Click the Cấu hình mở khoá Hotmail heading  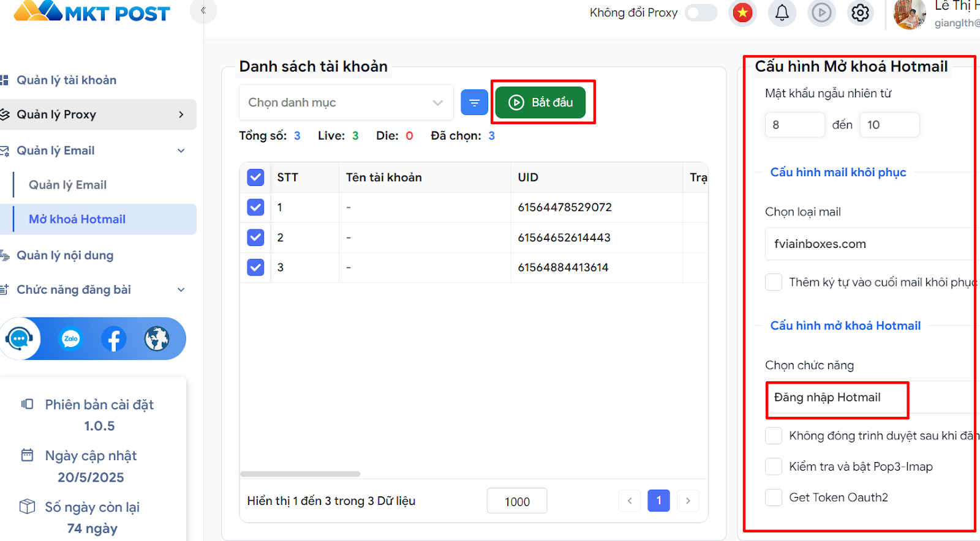pos(845,326)
